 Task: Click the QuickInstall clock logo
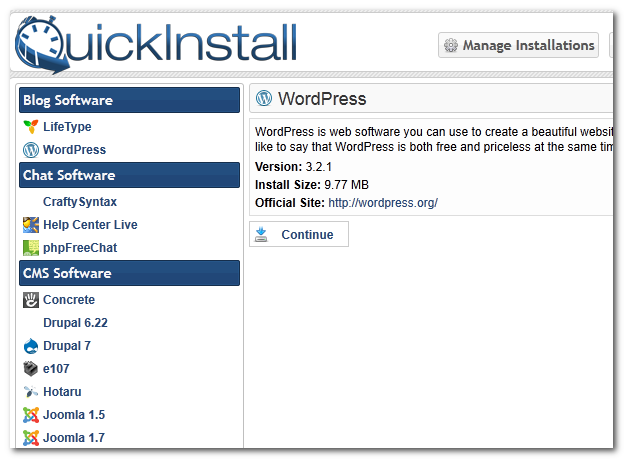[x=42, y=45]
